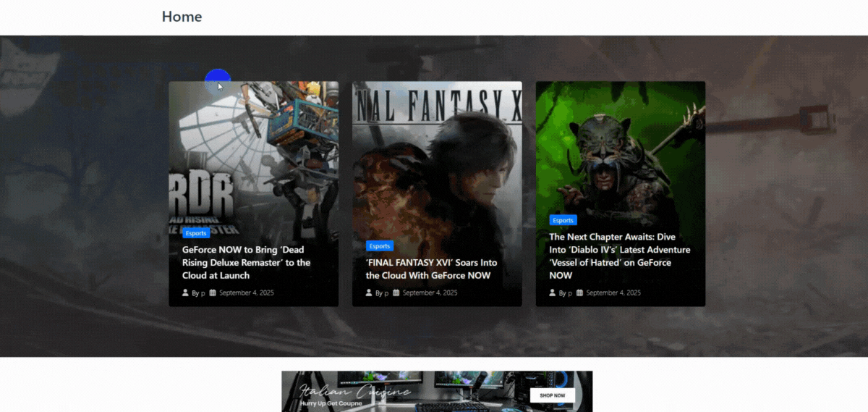Click the September 4, 2025 date on the Final Fantasy card

430,293
